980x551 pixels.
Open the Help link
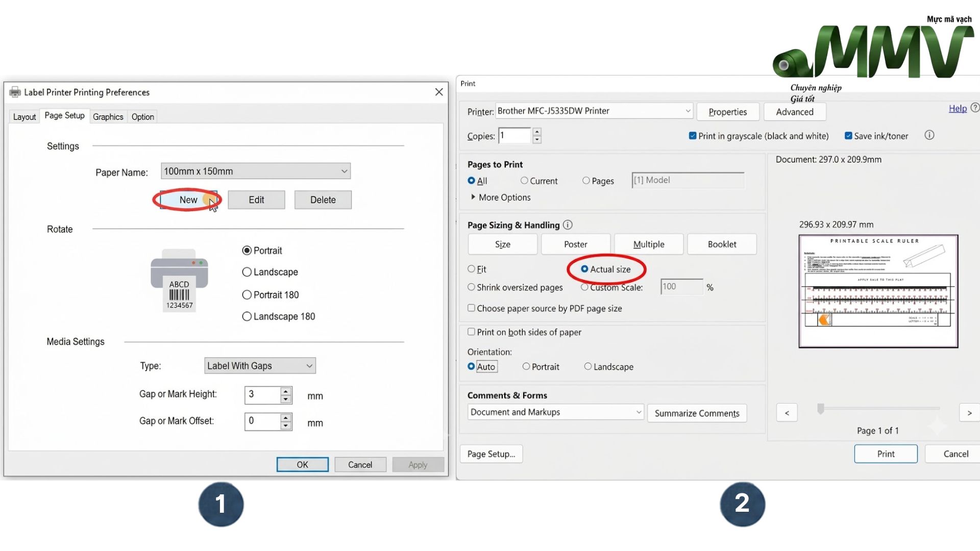958,108
